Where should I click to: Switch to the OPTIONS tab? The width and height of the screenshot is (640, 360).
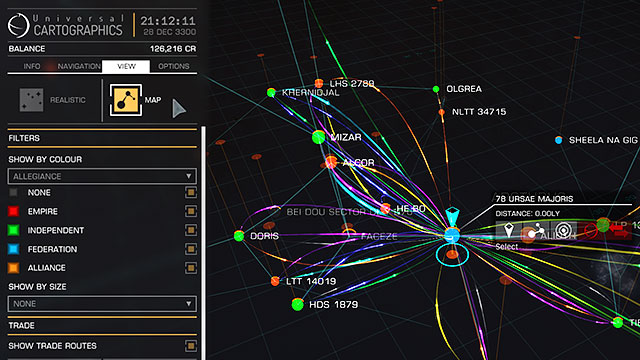(173, 66)
